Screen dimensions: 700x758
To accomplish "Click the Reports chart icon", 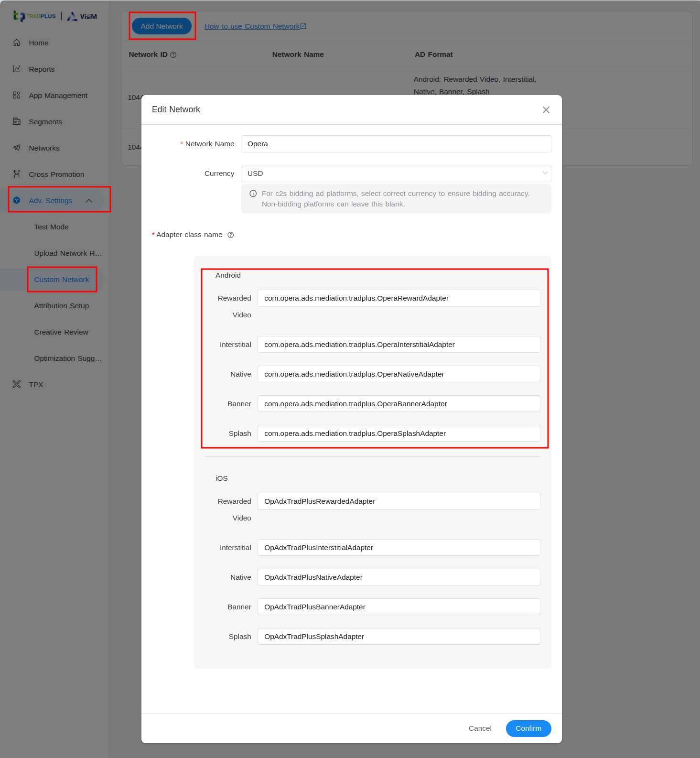I will [17, 69].
